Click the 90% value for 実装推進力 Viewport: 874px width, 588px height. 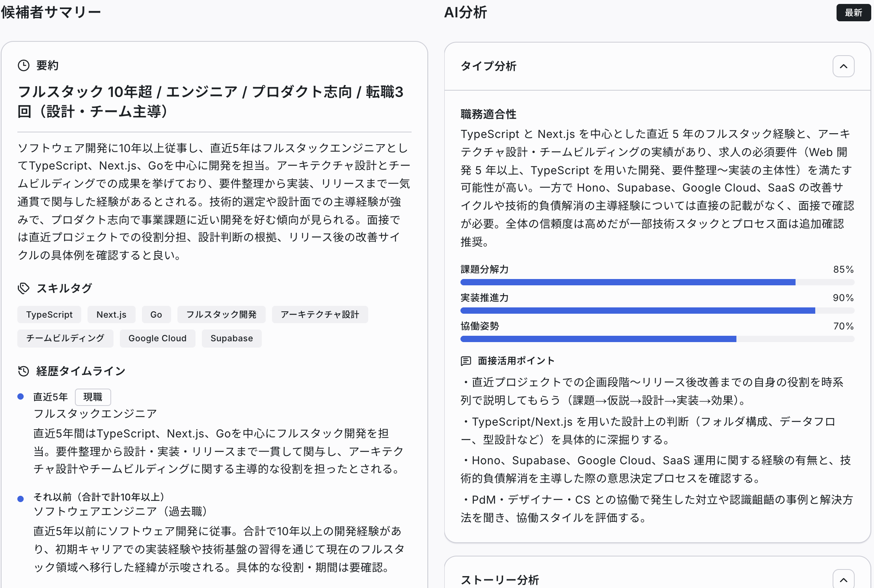(x=843, y=298)
